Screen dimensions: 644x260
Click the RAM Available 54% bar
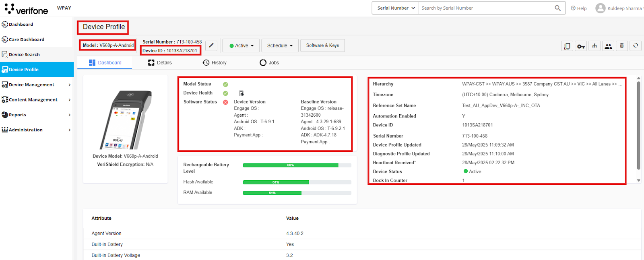click(297, 193)
